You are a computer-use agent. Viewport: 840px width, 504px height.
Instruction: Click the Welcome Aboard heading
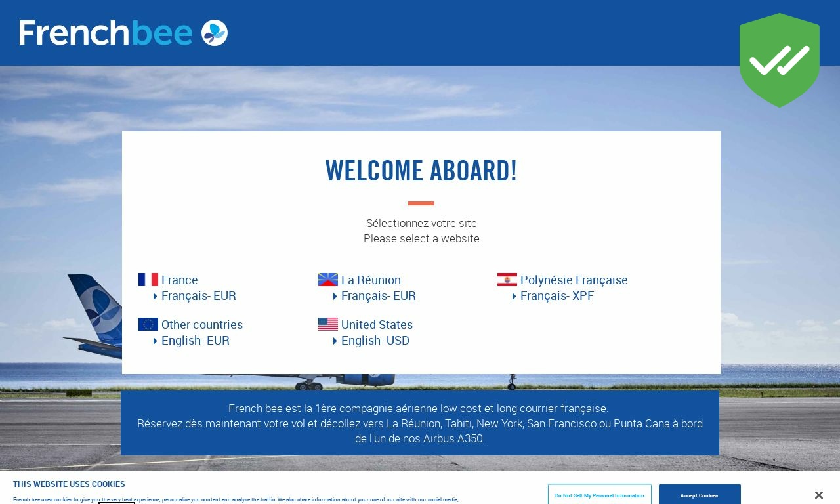click(421, 171)
